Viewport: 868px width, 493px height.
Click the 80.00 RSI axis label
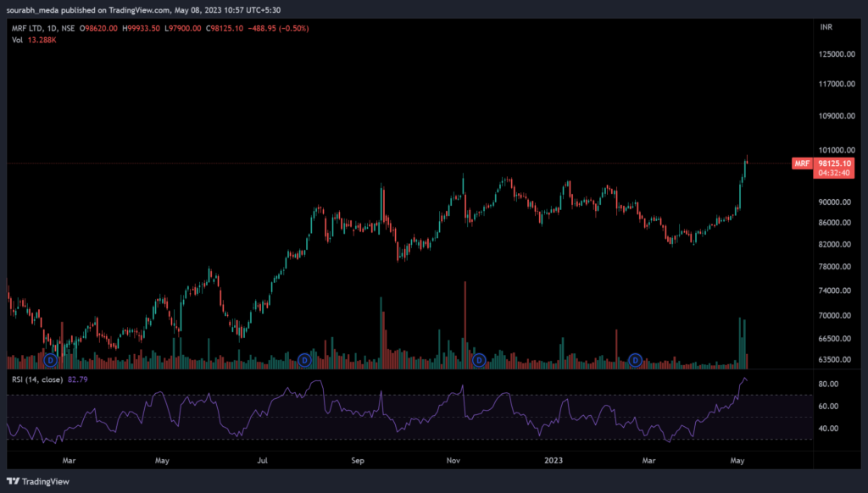(828, 384)
